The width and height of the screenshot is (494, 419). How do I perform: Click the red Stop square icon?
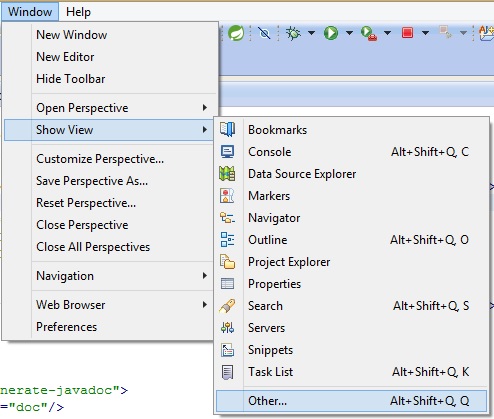[x=407, y=33]
